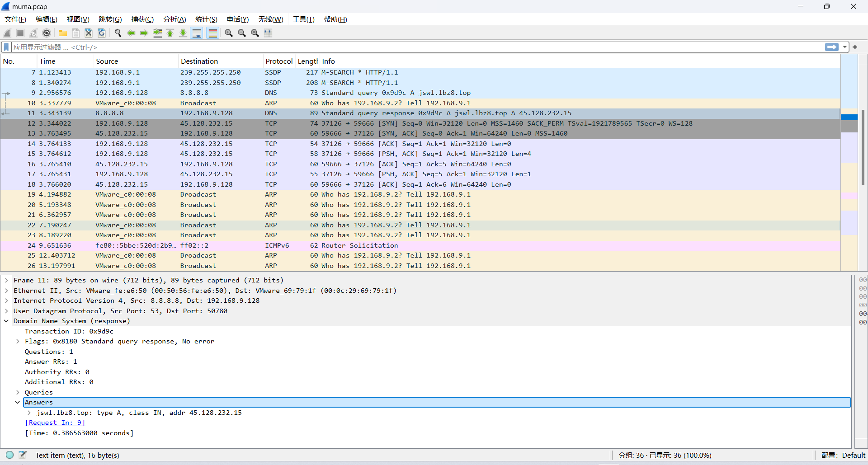Click the zoom out magnifier with minus
868x465 pixels.
tap(242, 33)
